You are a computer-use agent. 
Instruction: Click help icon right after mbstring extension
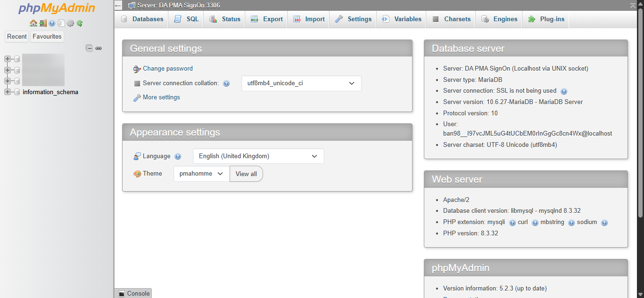click(x=571, y=223)
